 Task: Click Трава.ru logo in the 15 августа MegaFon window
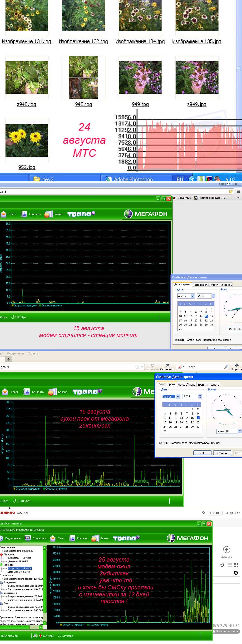point(81,214)
